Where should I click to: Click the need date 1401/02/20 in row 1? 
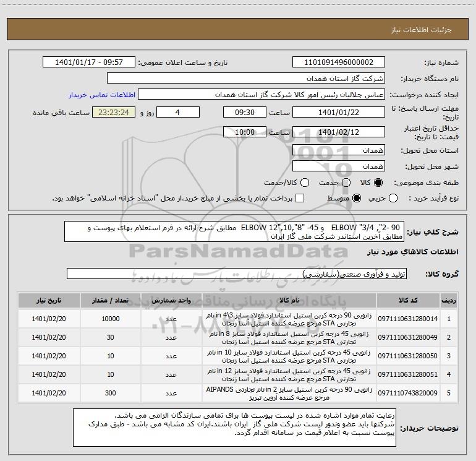pos(49,319)
